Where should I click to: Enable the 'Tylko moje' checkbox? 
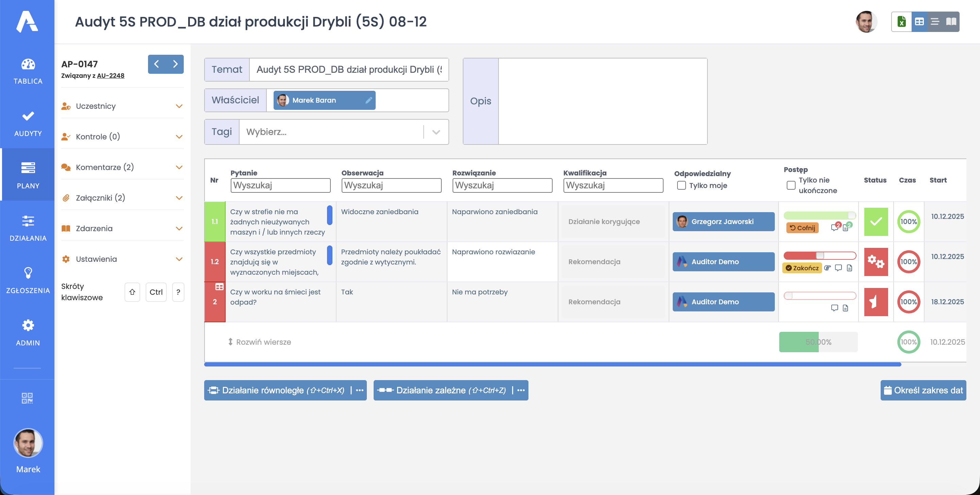pos(681,186)
